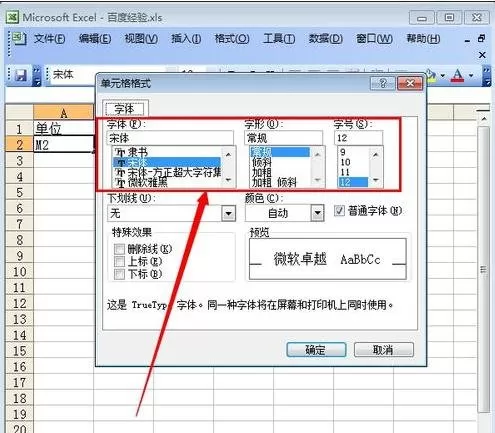Select the 字体 tab
Screen dimensions: 495x433
click(x=124, y=109)
